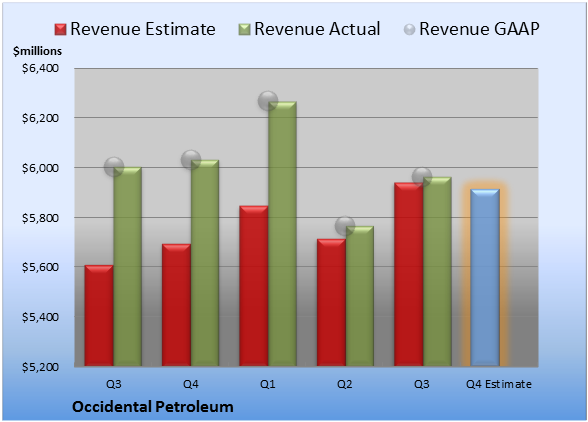
Task: Click the "Q4" x-axis label
Action: pyautogui.click(x=190, y=384)
